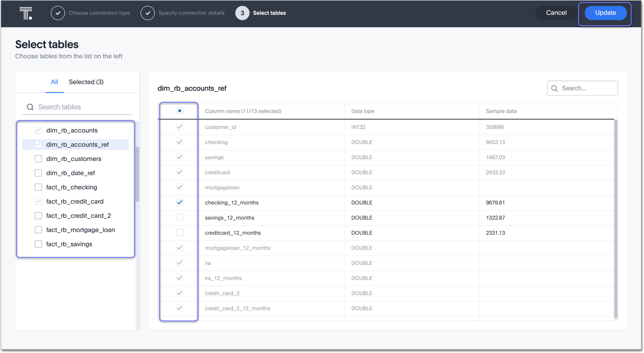
Task: Click the ThoughtSpot logo icon
Action: pyautogui.click(x=25, y=13)
